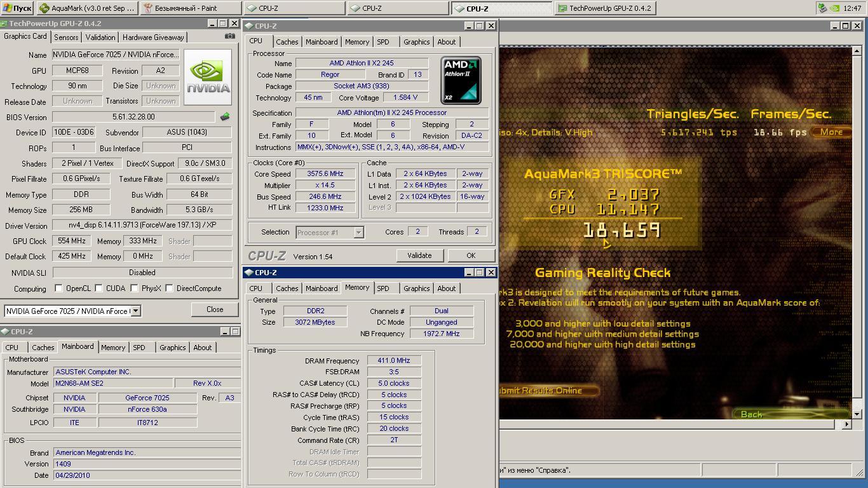The image size is (868, 488).
Task: Open Memory tab in the mainboard CPU-Z window
Action: (113, 348)
